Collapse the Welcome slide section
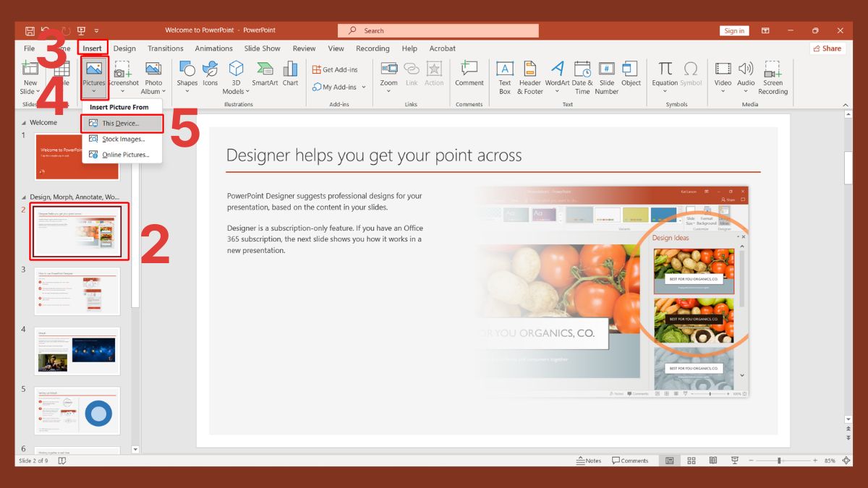 click(x=24, y=122)
